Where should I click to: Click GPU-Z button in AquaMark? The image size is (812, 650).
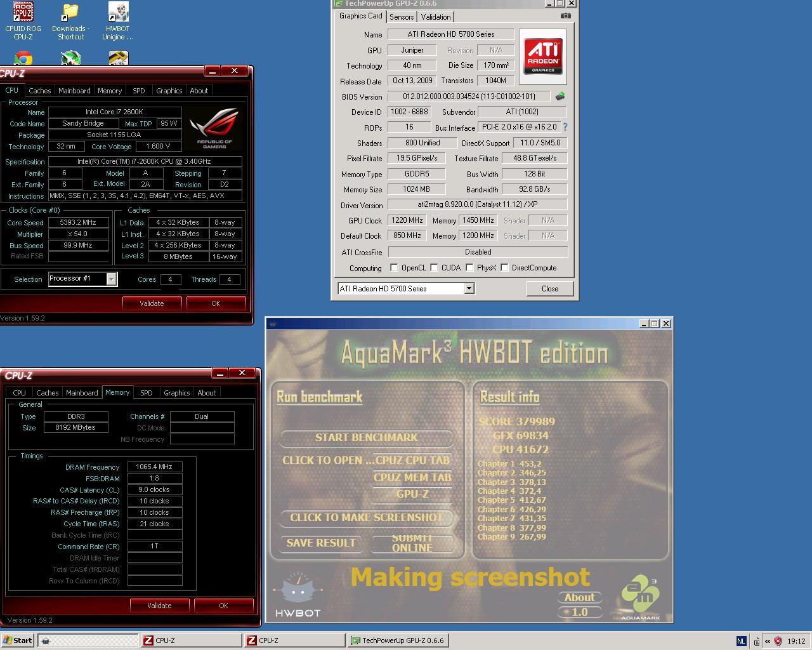[412, 494]
